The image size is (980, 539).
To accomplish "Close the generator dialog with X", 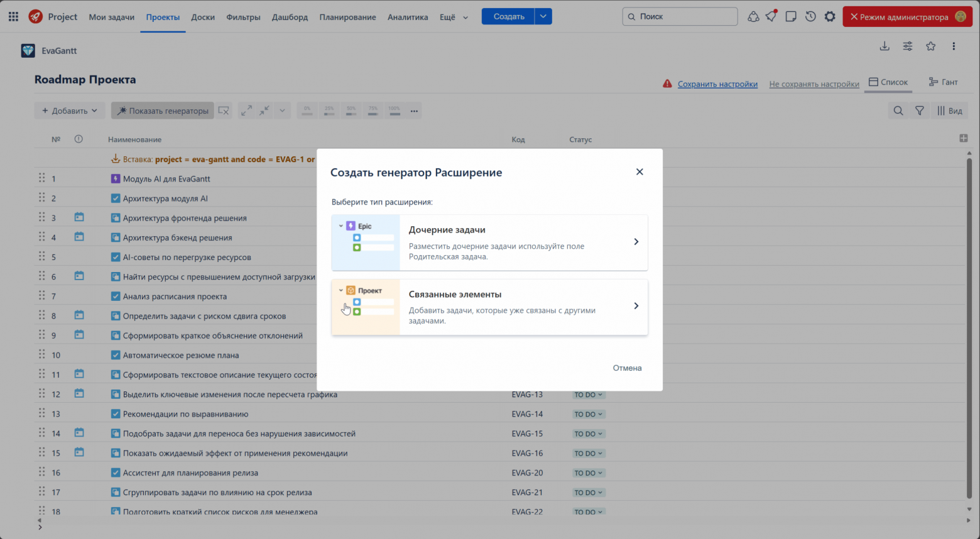I will pyautogui.click(x=640, y=172).
